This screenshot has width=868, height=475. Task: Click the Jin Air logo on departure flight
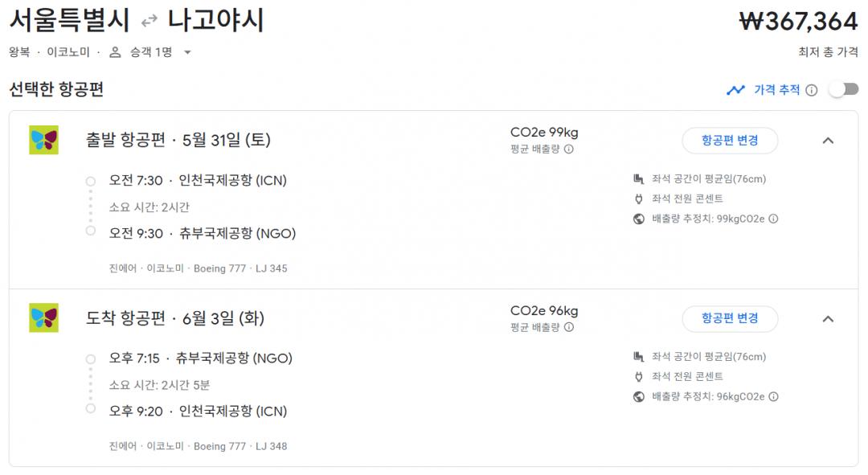click(x=43, y=140)
